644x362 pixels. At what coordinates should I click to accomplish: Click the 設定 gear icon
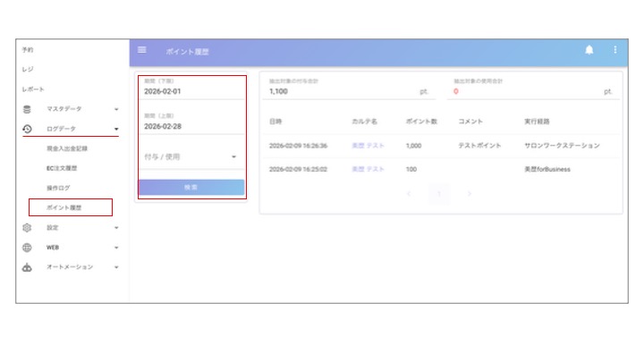click(27, 228)
